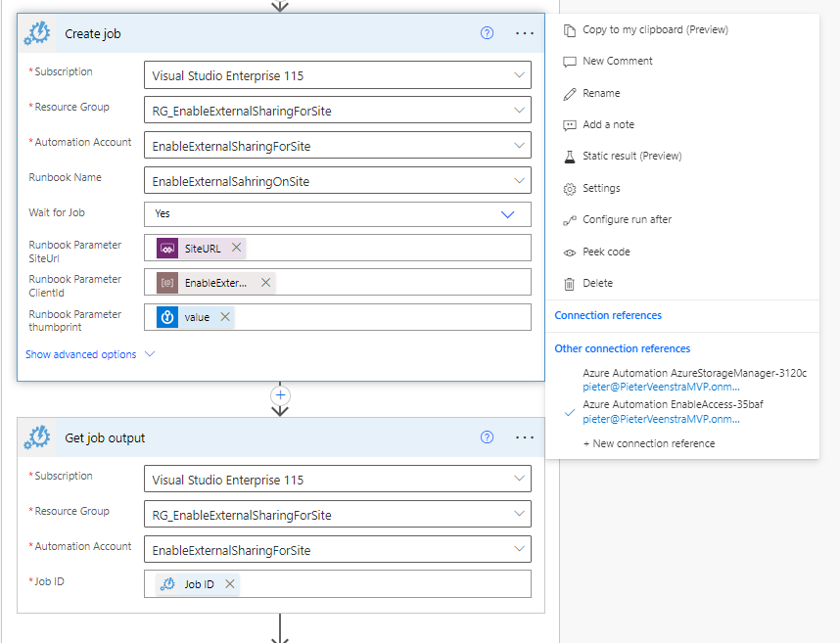Remove the EnableExter... variable token
Image resolution: width=840 pixels, height=643 pixels.
tap(265, 282)
